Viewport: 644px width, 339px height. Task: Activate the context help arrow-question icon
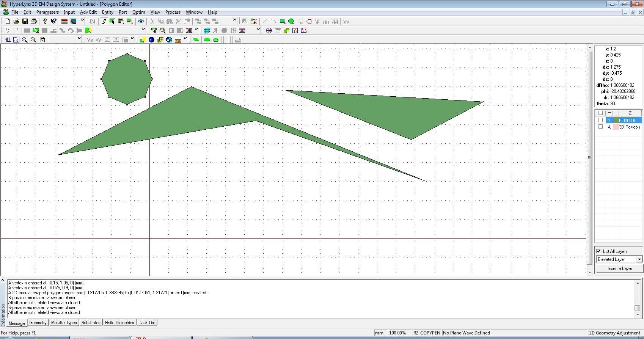pyautogui.click(x=53, y=21)
